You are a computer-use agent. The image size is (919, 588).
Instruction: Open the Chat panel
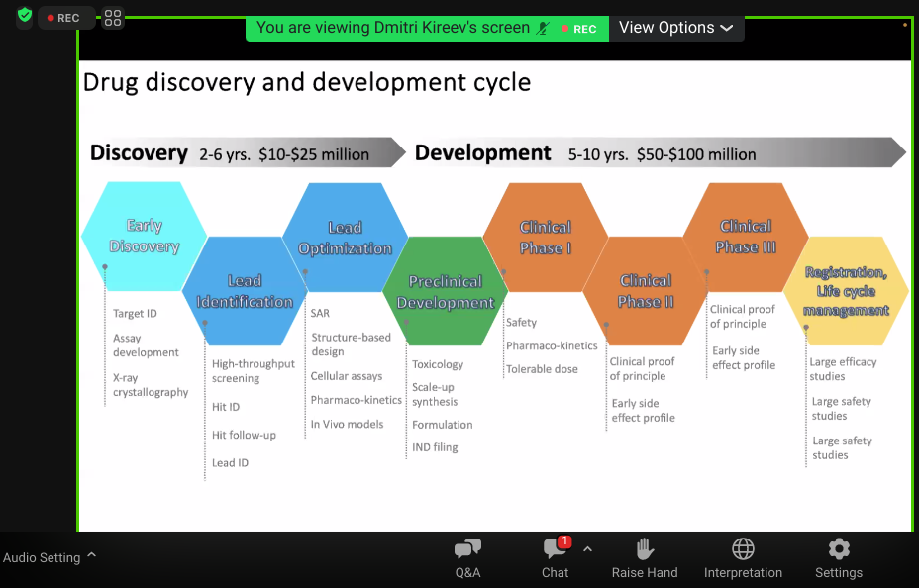(555, 558)
